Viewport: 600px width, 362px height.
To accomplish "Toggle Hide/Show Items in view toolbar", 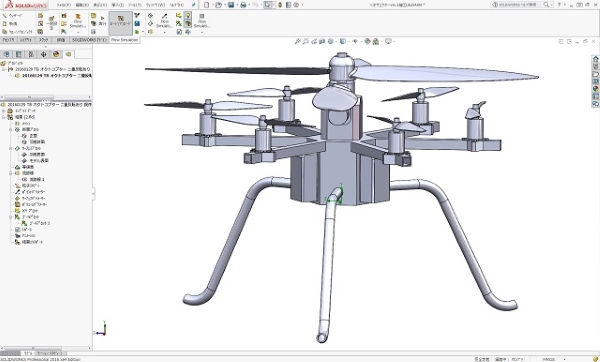I will (x=355, y=41).
